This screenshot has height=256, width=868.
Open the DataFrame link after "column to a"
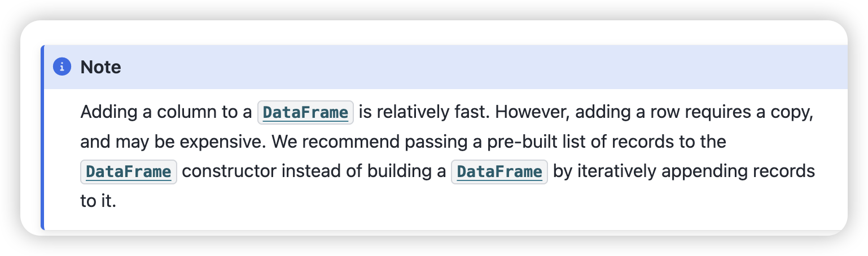305,112
